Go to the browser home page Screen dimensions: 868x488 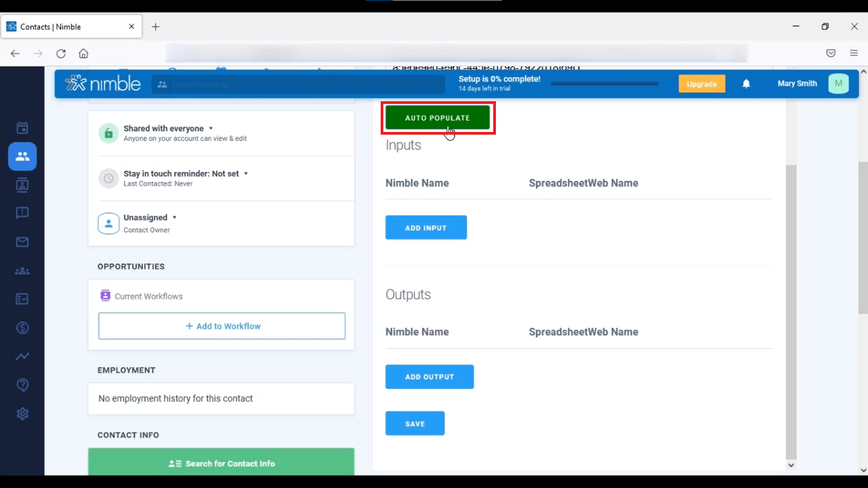tap(84, 53)
